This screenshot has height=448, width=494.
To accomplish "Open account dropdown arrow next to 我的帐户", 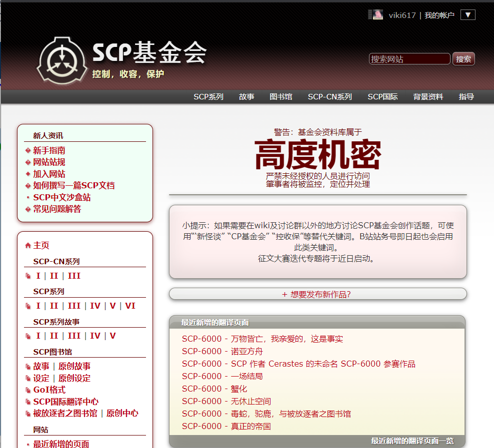I will point(468,15).
